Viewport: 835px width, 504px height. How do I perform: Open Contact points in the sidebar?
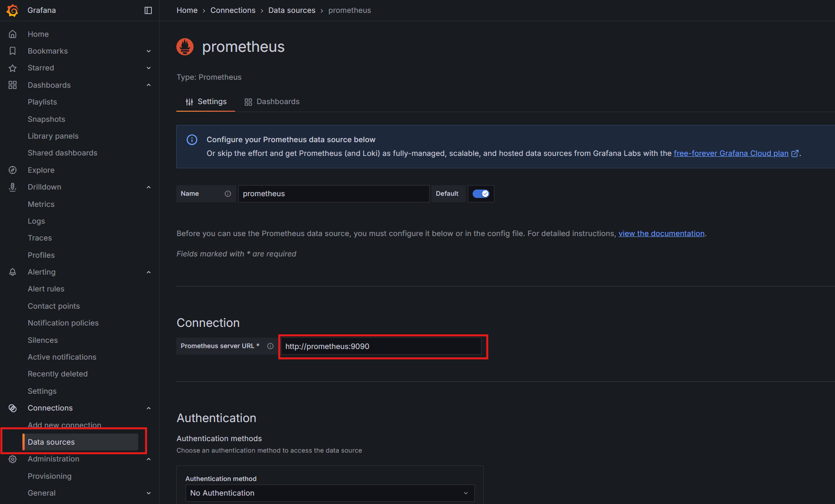[54, 306]
